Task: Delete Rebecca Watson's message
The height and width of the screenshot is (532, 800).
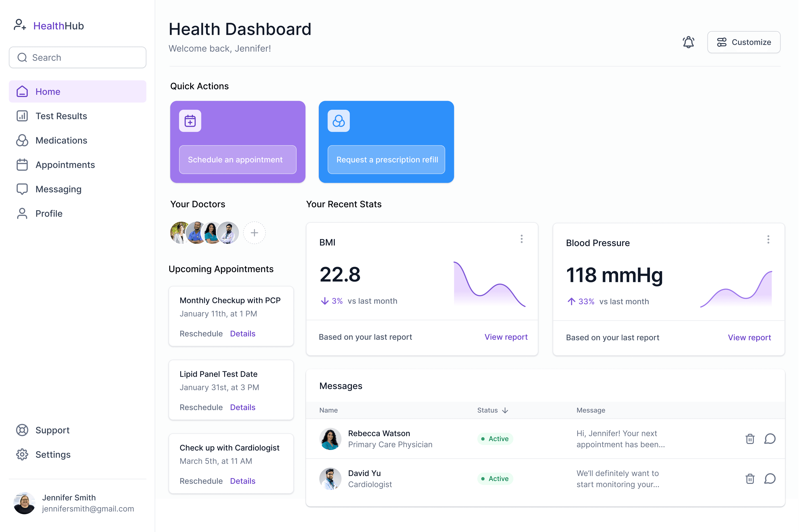Action: click(750, 439)
